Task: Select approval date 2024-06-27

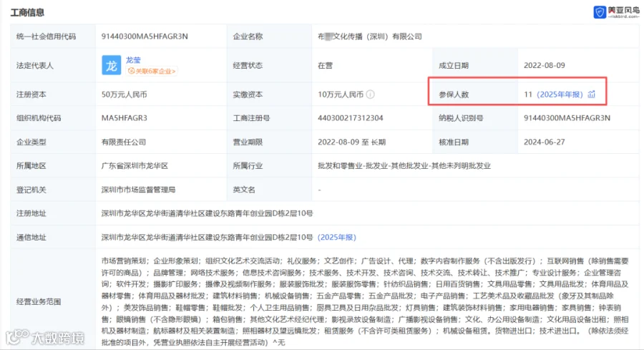Action: pos(545,142)
